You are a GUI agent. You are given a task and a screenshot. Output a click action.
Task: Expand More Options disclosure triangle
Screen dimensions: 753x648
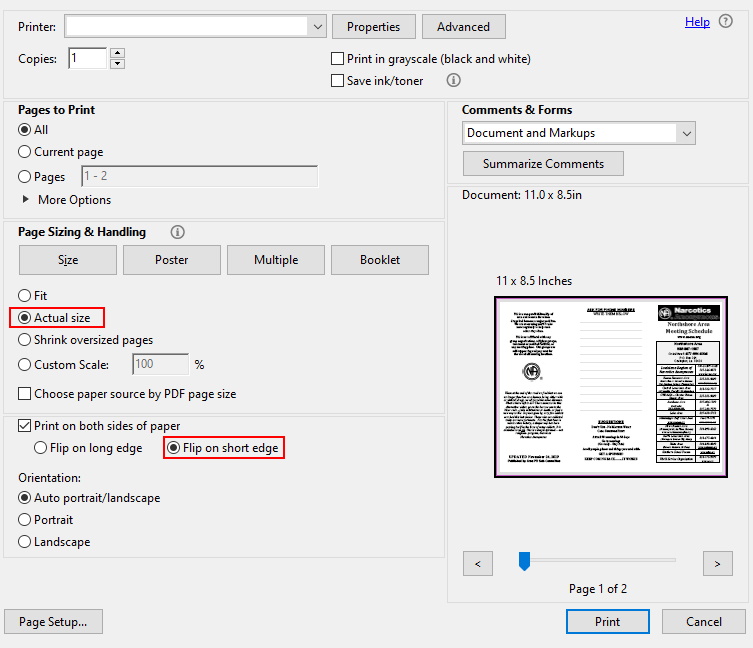(26, 199)
